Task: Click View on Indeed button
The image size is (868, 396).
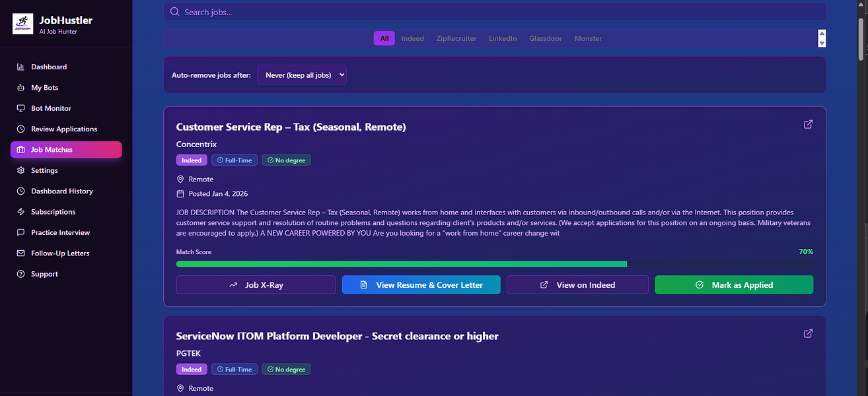Action: point(577,285)
